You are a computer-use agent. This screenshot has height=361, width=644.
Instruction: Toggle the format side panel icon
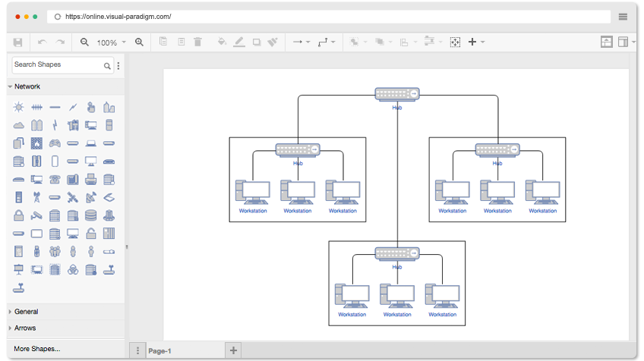[623, 42]
